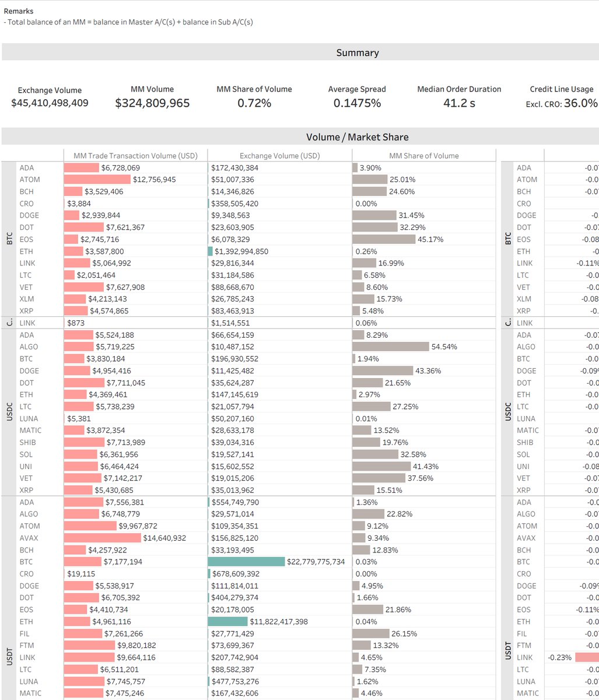Screen dimensions: 599x700
Task: Click the 32.58% share value
Action: pos(414,454)
